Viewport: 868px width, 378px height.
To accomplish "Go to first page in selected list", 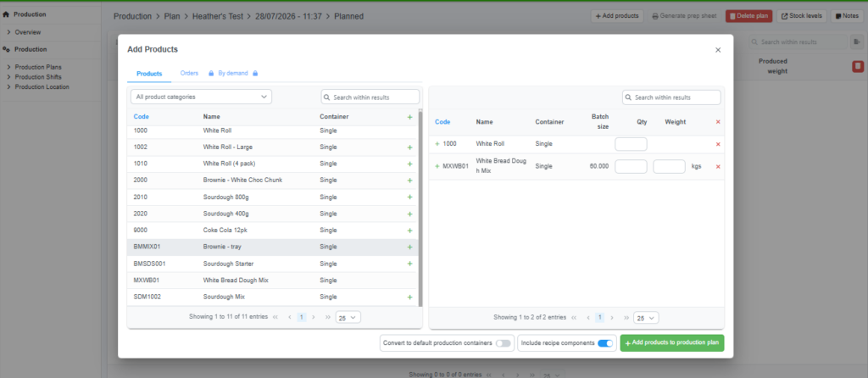I will (574, 318).
